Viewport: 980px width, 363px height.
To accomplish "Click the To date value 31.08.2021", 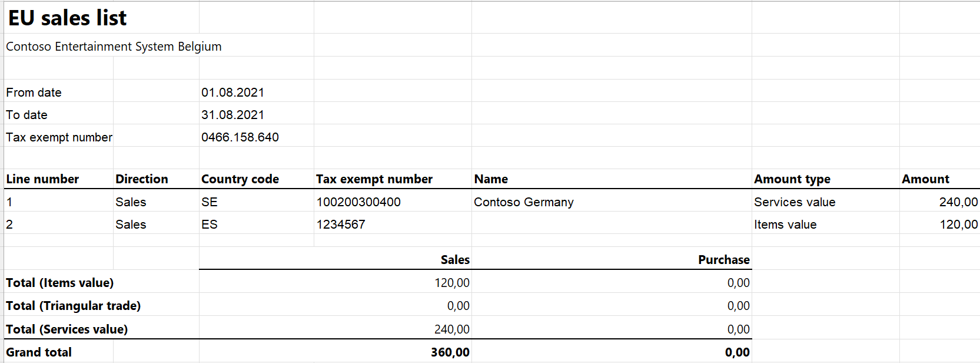I will (232, 115).
